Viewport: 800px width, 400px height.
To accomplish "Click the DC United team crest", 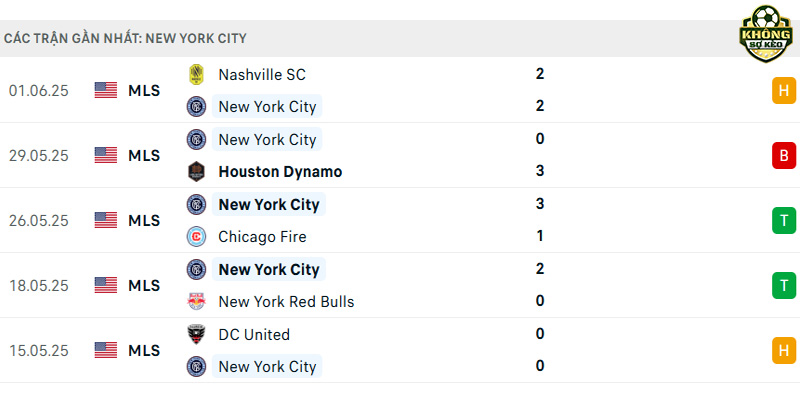I will point(196,334).
